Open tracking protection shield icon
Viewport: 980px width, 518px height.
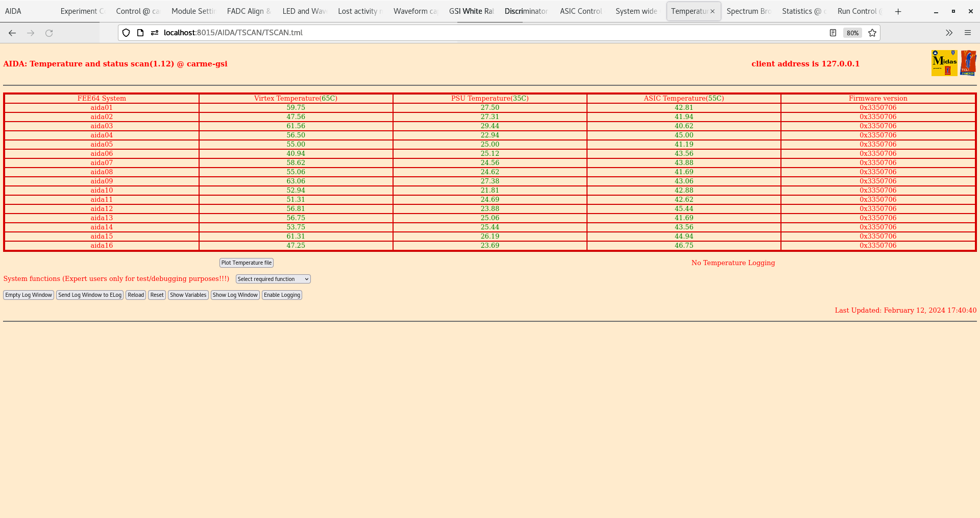(x=126, y=33)
